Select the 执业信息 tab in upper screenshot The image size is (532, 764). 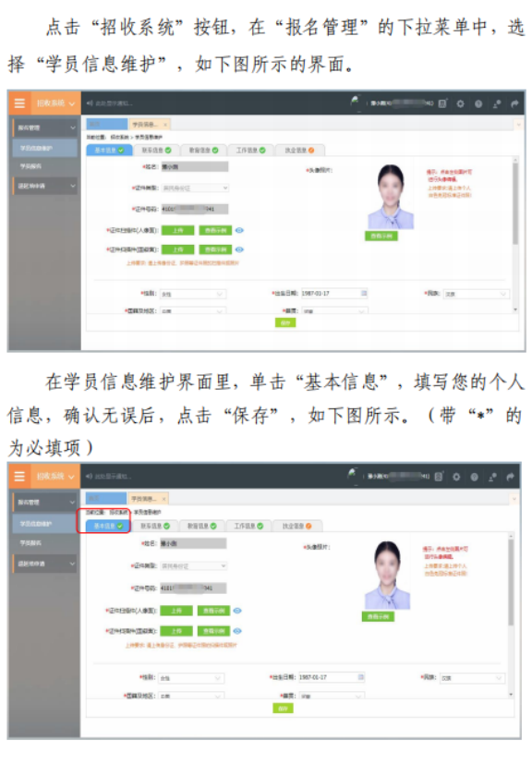[299, 150]
